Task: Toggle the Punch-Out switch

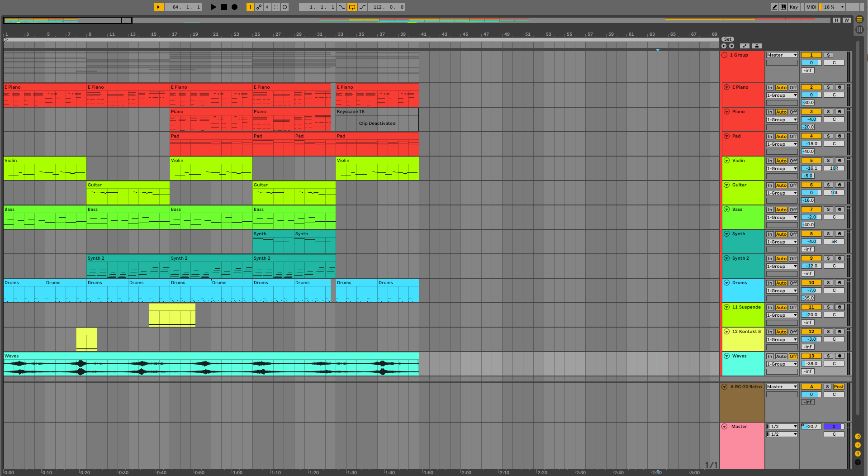Action: [362, 7]
